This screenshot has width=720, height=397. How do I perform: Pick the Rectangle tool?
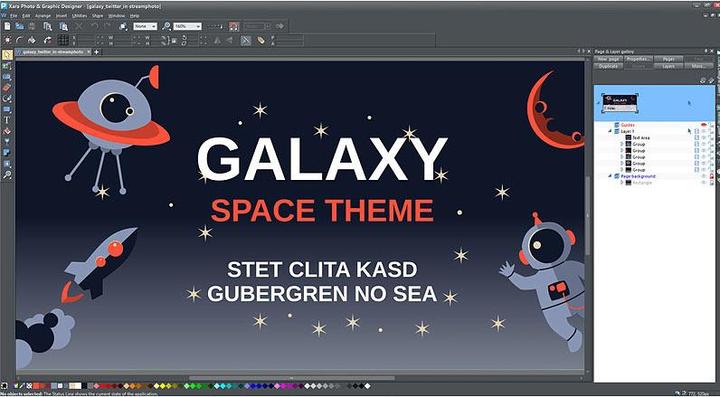point(7,110)
